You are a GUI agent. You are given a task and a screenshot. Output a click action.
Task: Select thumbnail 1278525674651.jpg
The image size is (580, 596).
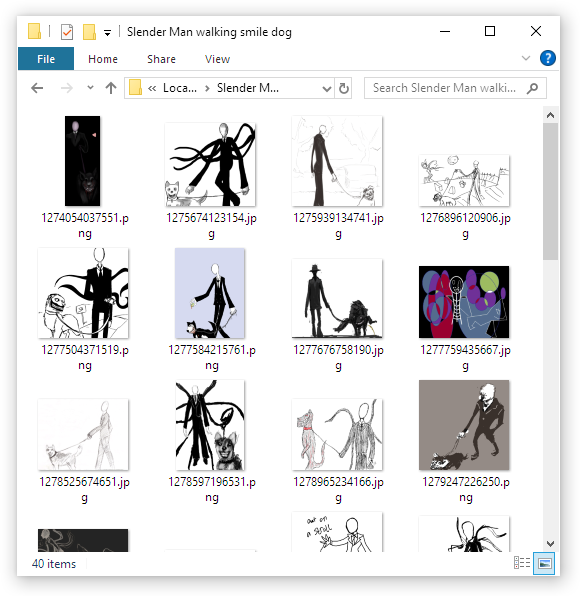pyautogui.click(x=83, y=434)
